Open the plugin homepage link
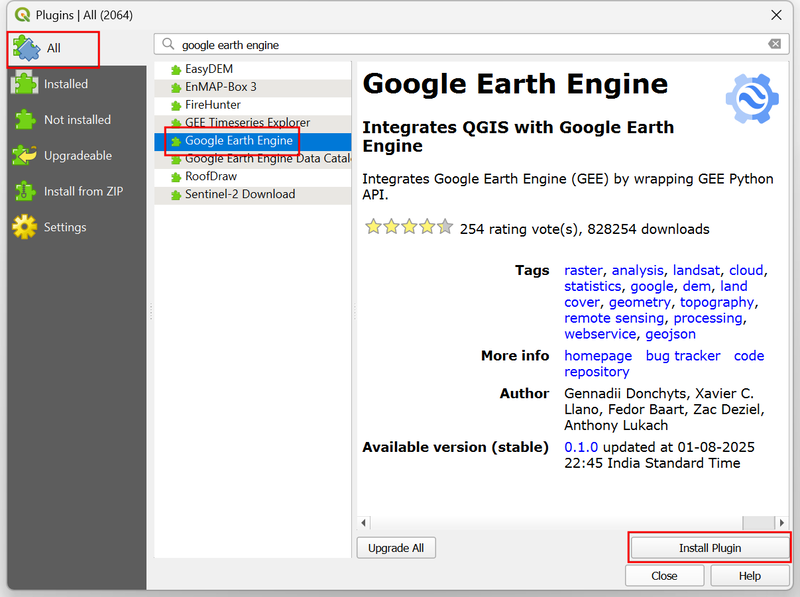Viewport: 800px width, 597px height. [x=598, y=356]
